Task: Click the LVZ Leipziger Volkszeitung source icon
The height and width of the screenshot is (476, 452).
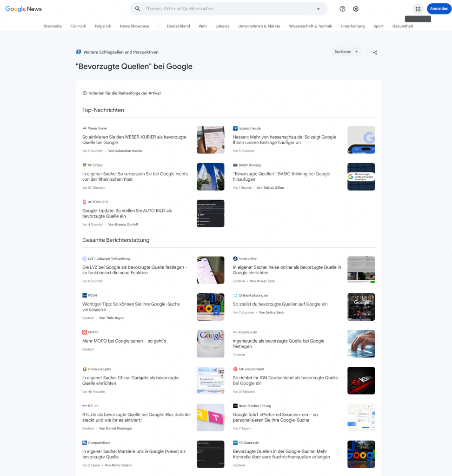Action: pos(85,258)
